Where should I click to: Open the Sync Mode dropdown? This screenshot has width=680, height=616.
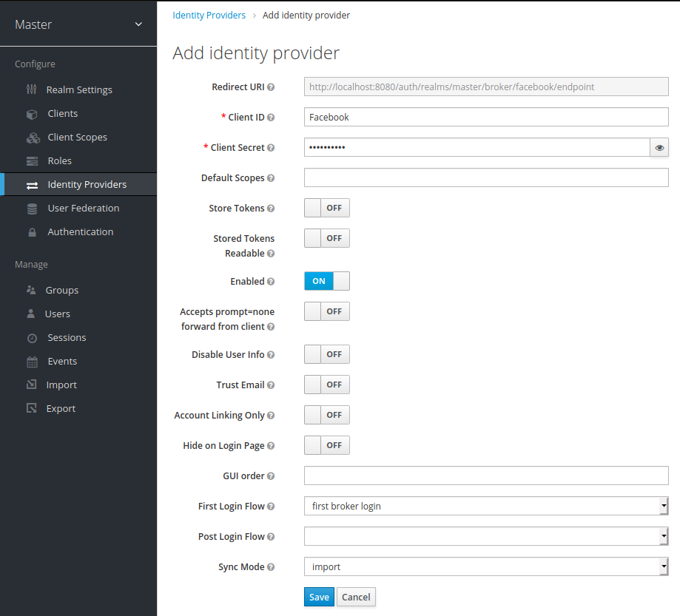click(x=486, y=566)
